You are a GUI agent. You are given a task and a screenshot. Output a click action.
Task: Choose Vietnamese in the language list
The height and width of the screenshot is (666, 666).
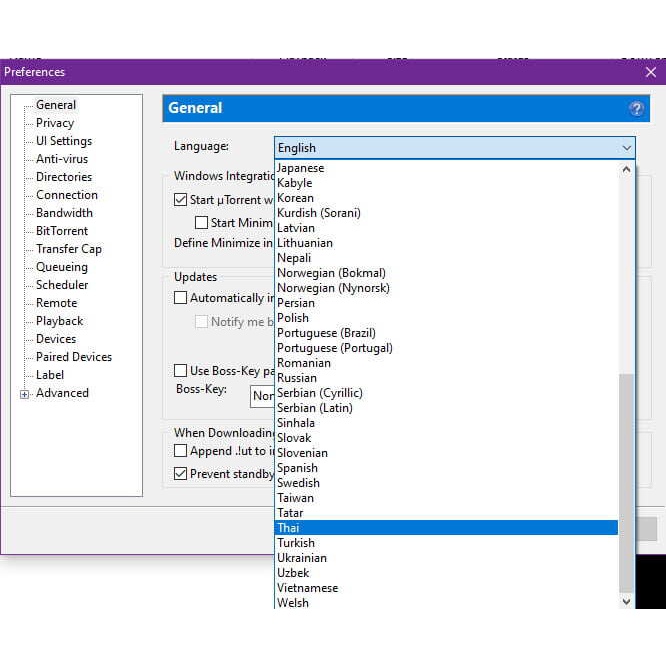point(308,588)
